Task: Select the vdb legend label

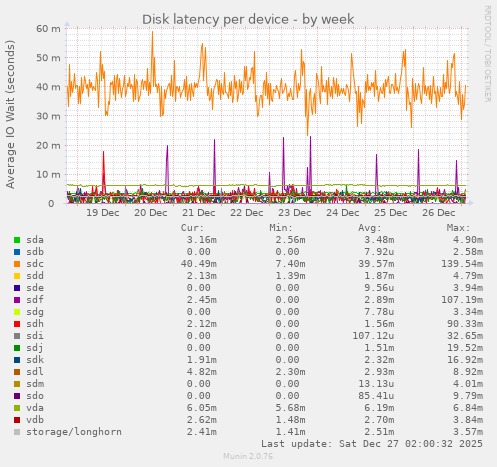Action: click(x=35, y=420)
